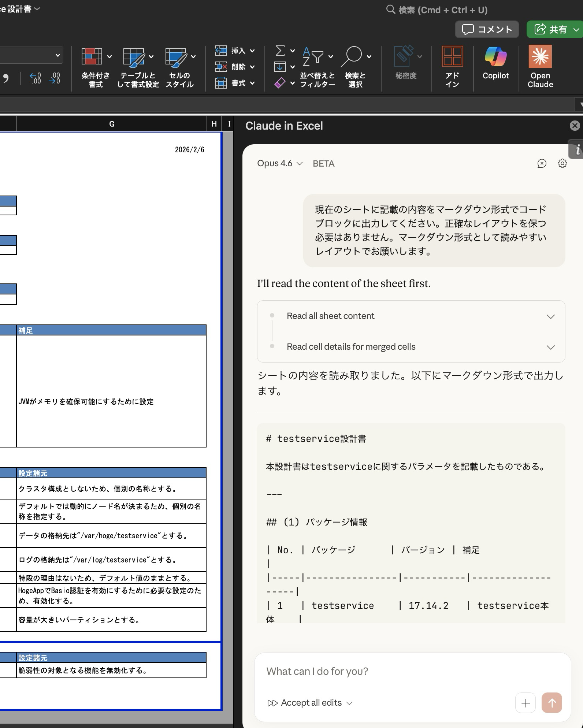The height and width of the screenshot is (728, 583).
Task: Clear the Claude chat conversation icon
Action: click(542, 163)
